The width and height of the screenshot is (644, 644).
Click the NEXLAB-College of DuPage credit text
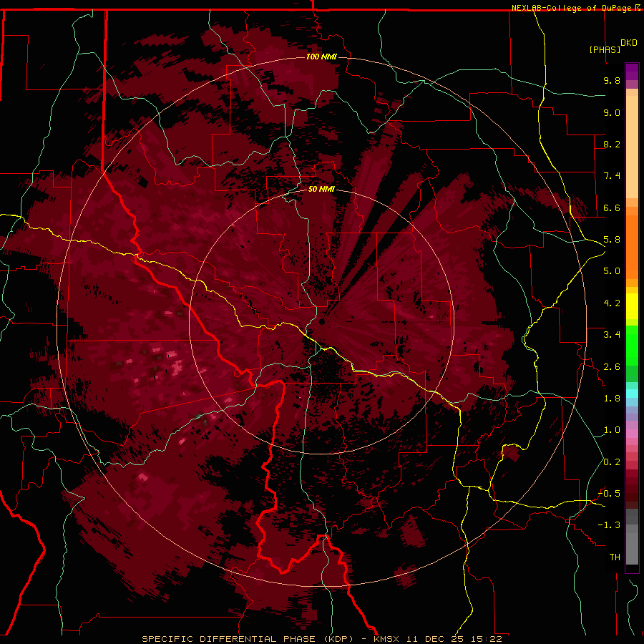[572, 8]
